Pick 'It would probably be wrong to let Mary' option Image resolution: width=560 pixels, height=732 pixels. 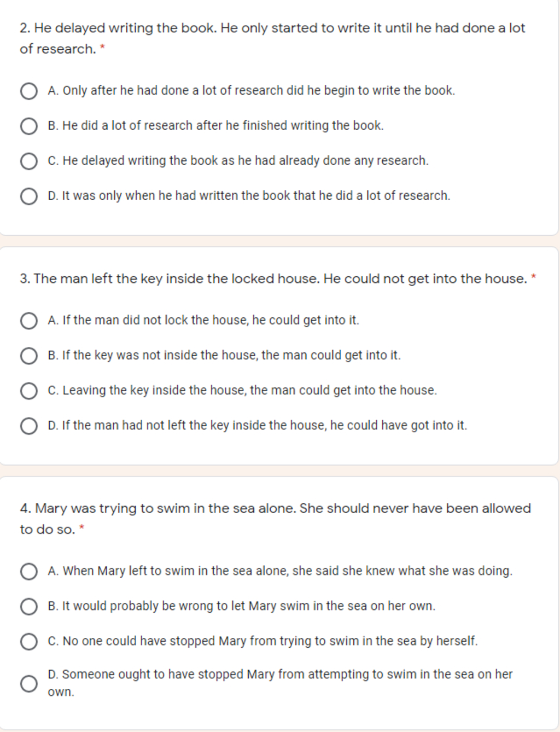pos(29,606)
